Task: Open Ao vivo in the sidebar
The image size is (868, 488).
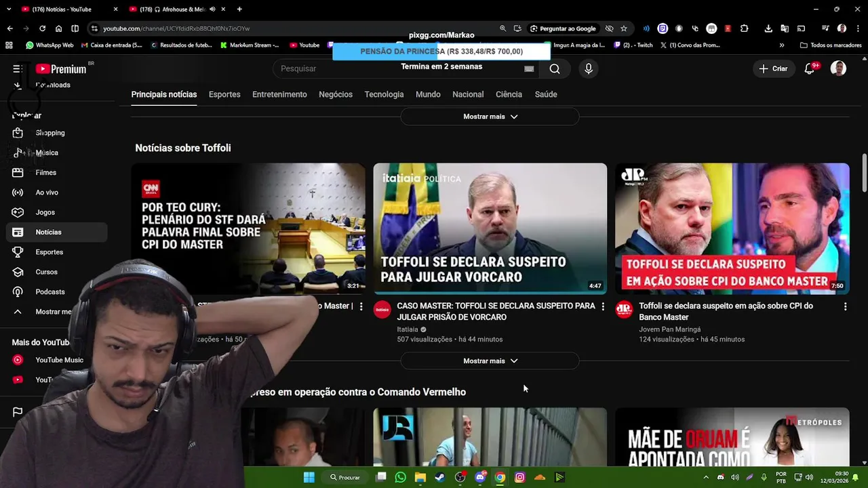Action: pos(57,192)
